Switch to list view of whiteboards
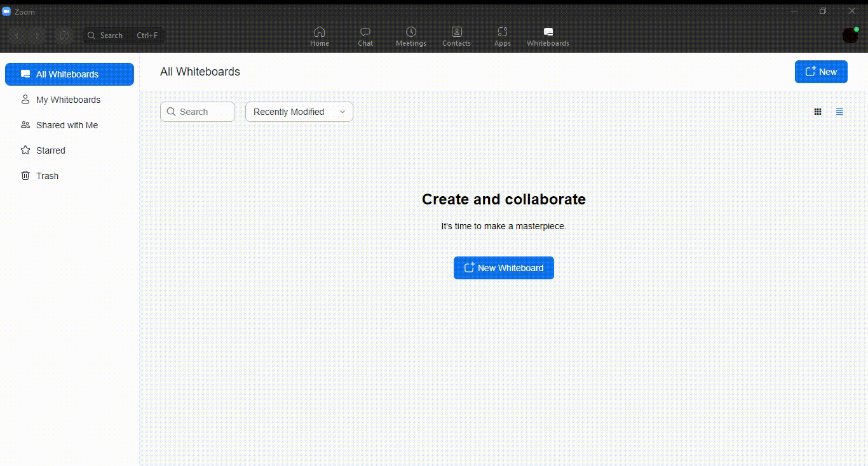868x466 pixels. (x=839, y=112)
